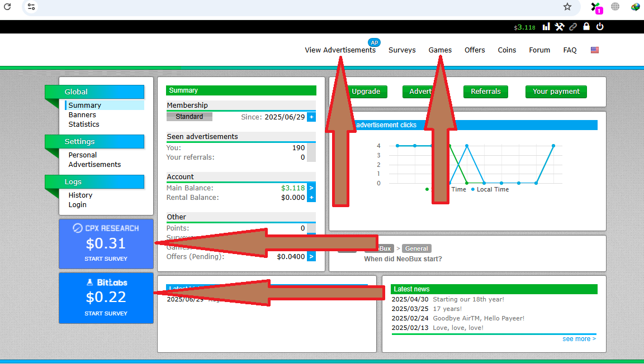
Task: Open news Starting our 18th year!
Action: click(x=468, y=299)
